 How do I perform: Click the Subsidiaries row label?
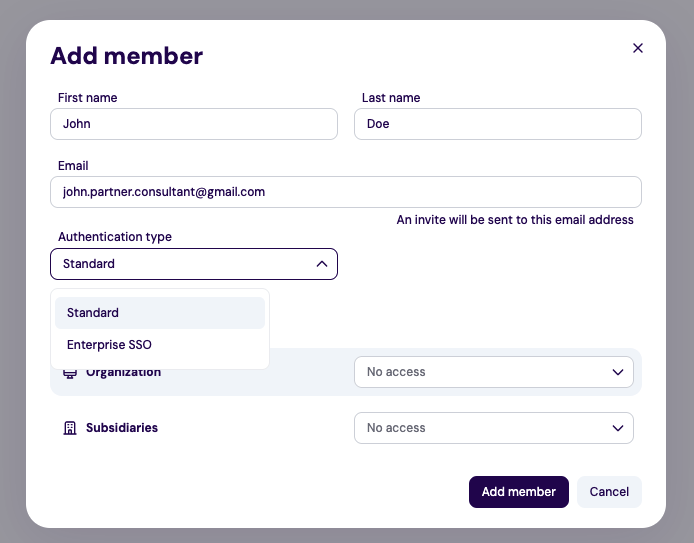(121, 428)
